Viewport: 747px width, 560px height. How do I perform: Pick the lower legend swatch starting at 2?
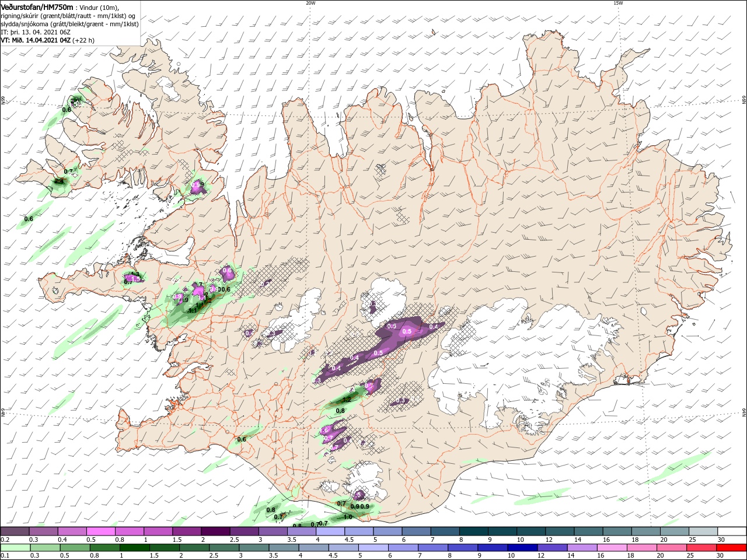(x=194, y=548)
